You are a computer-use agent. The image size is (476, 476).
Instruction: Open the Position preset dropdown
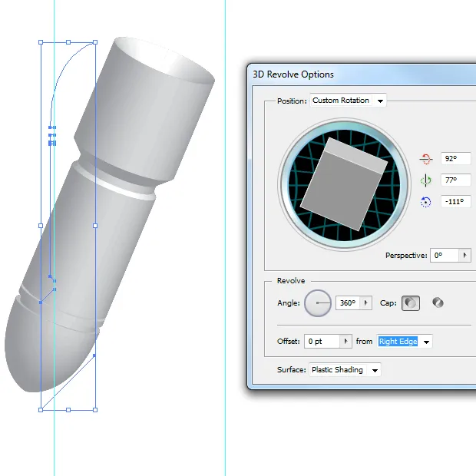(x=348, y=101)
